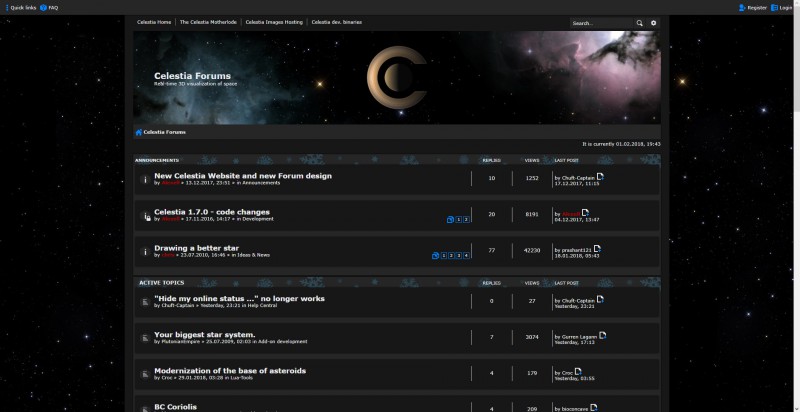The image size is (800, 412).
Task: View latest post icon for Drawing a better star
Action: click(597, 249)
